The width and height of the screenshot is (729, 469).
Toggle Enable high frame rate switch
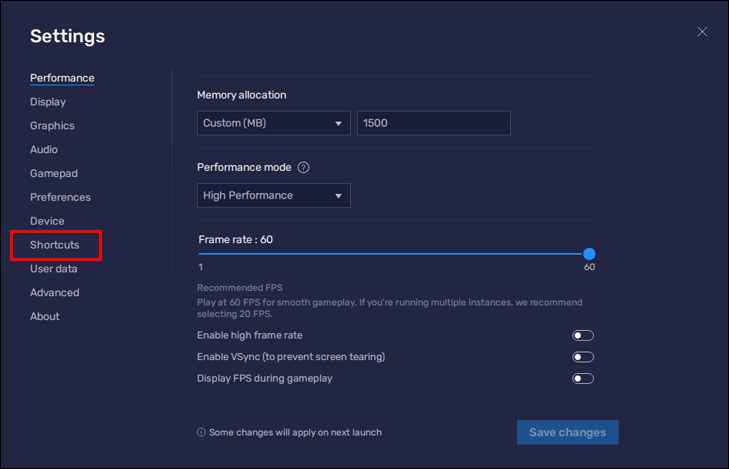click(x=583, y=336)
